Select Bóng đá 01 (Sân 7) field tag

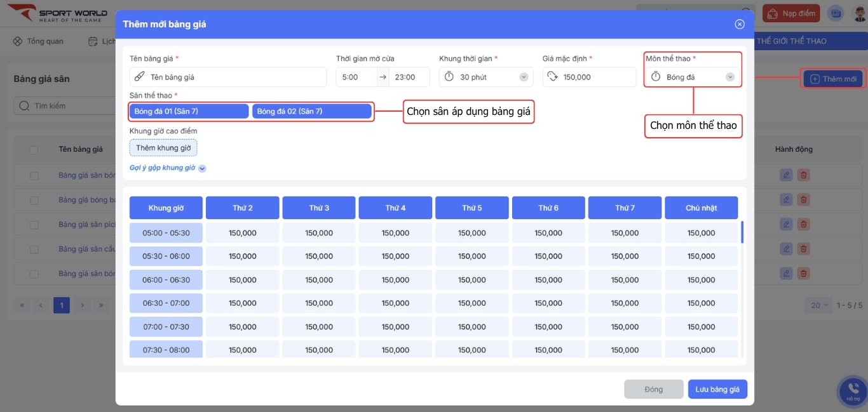click(188, 111)
